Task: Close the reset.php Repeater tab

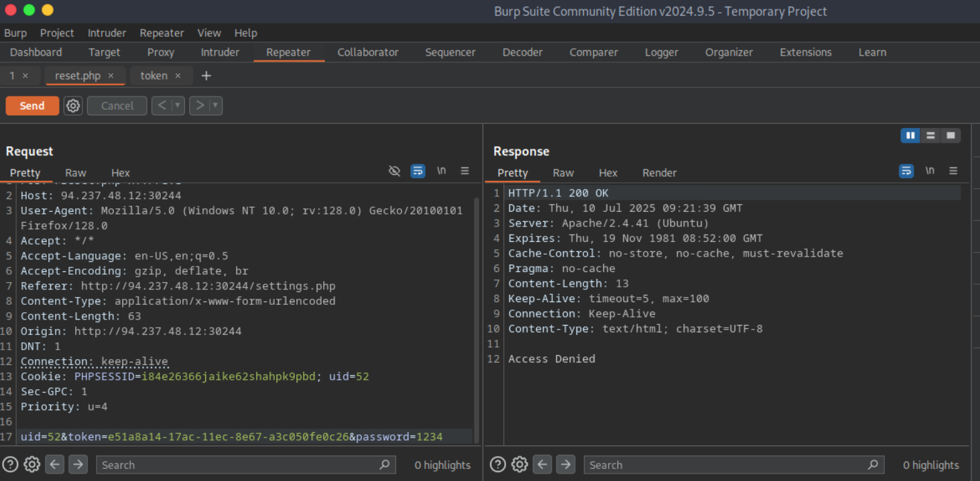Action: point(111,76)
